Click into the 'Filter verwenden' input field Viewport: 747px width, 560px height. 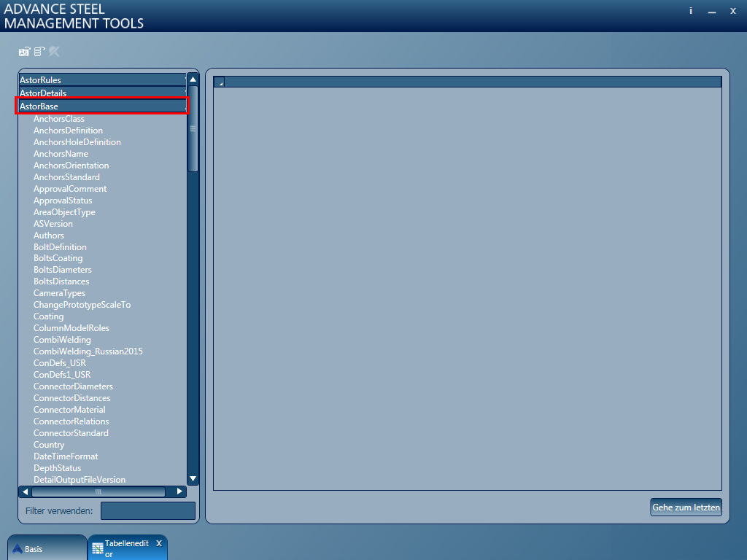point(147,510)
